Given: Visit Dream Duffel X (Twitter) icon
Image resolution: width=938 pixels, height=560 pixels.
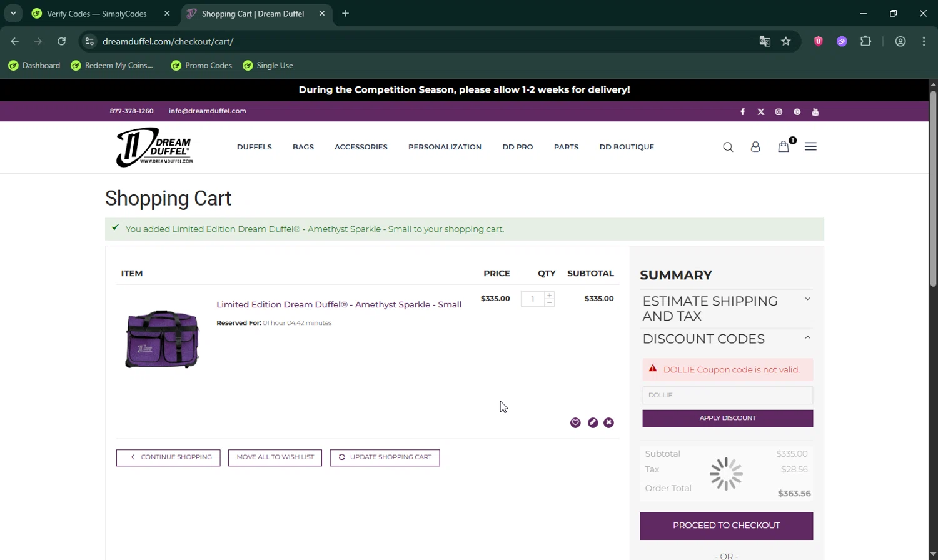Looking at the screenshot, I should point(761,112).
